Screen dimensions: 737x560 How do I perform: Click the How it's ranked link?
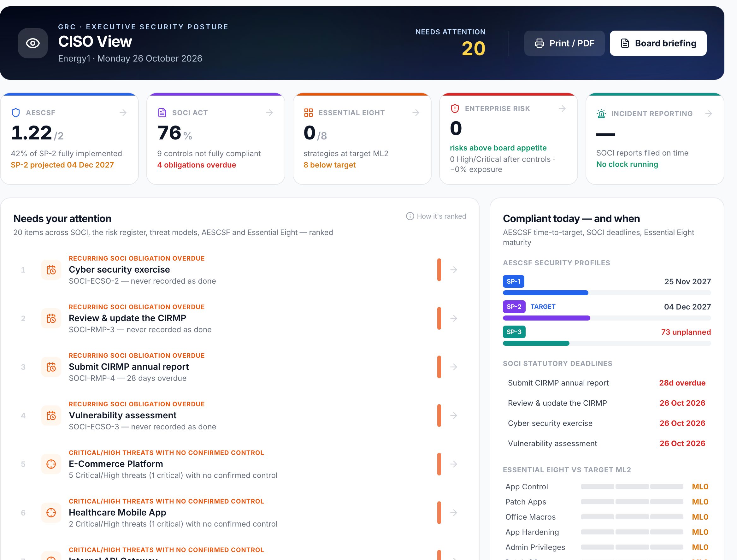436,216
